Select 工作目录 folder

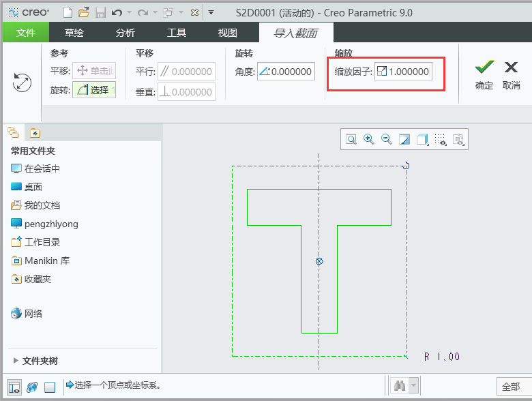pos(35,242)
